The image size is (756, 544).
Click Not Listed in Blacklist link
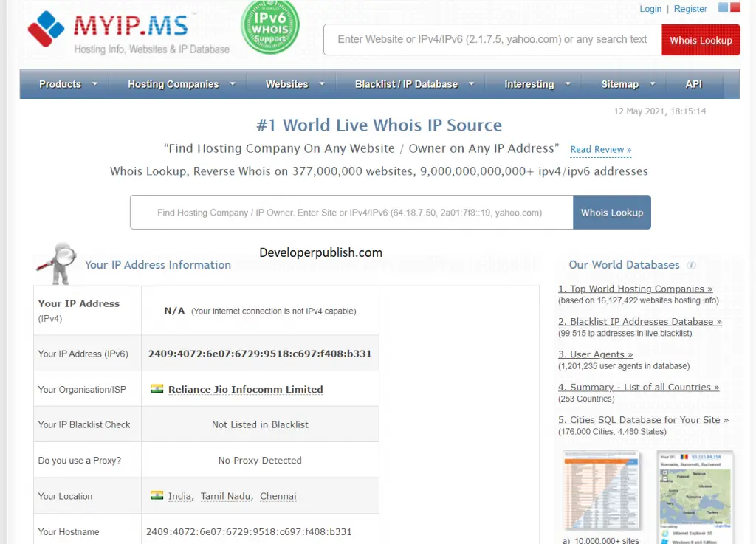click(260, 424)
